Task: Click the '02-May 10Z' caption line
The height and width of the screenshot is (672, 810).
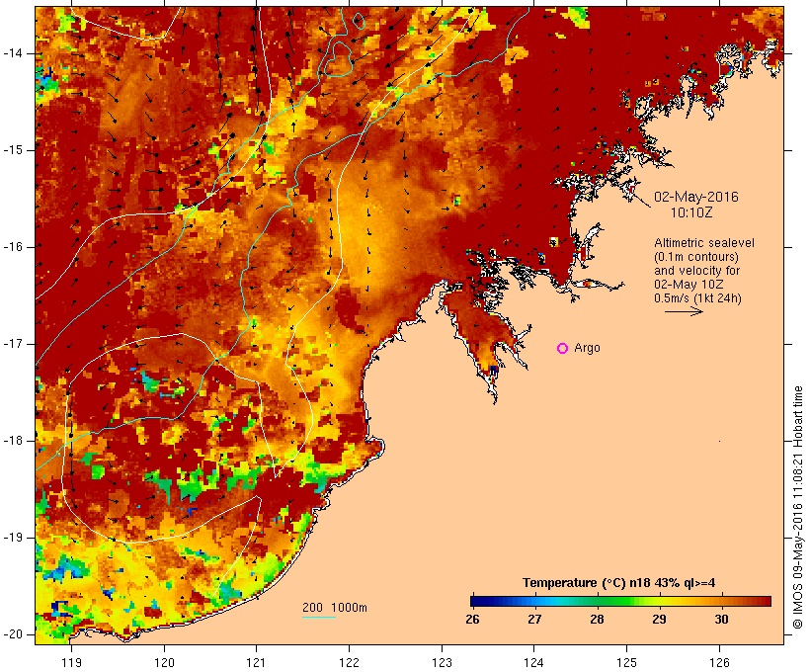Action: [x=688, y=285]
